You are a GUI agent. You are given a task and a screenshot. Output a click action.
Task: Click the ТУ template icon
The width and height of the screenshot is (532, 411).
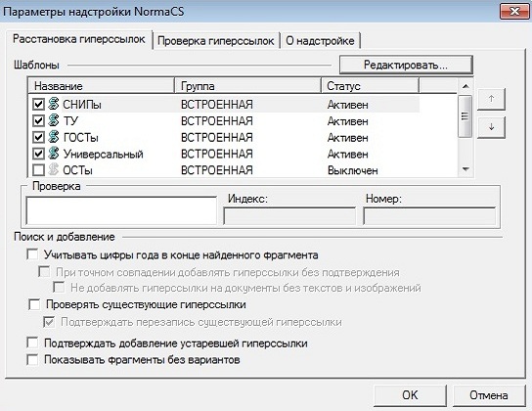[53, 120]
